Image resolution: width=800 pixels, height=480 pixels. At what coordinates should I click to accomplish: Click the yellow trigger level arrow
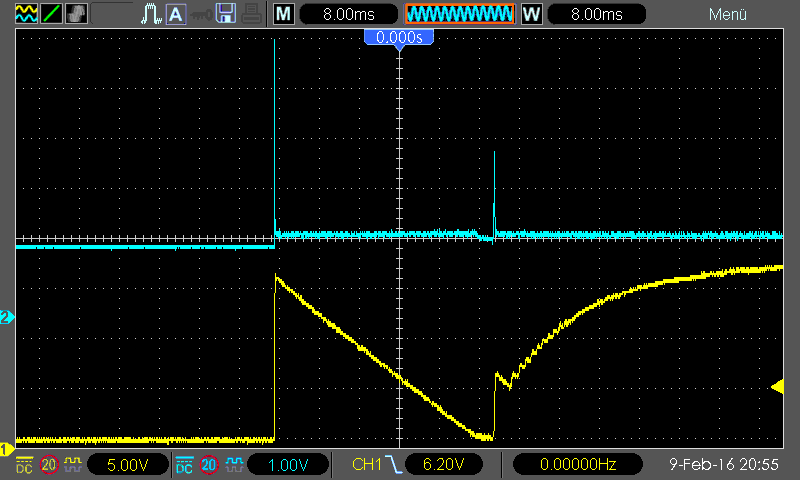[777, 387]
